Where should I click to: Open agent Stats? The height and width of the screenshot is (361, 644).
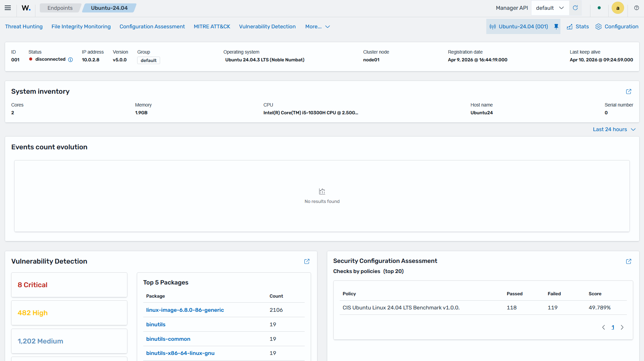pos(578,27)
